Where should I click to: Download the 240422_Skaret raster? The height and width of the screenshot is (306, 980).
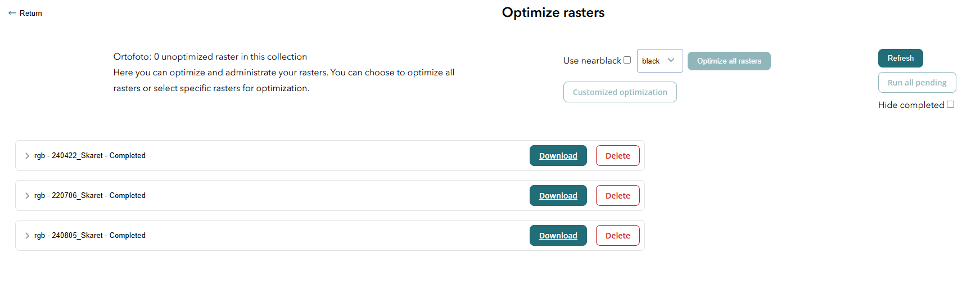[558, 156]
